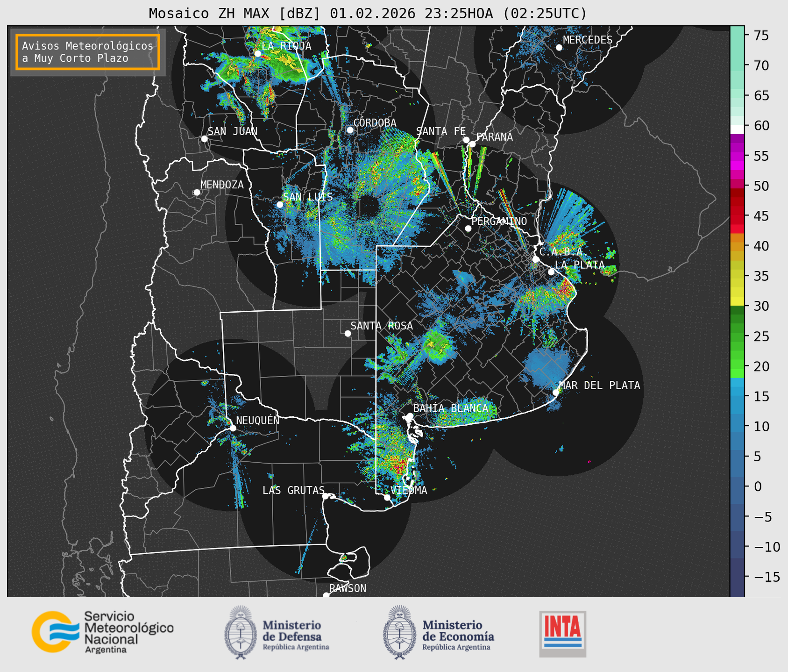Select the PARANÁ city marker

472,144
